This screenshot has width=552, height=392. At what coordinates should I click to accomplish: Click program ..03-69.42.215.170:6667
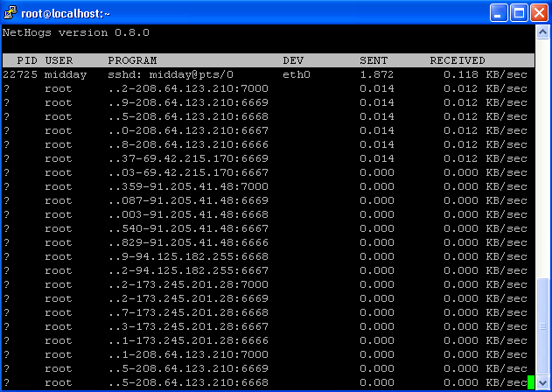click(188, 172)
